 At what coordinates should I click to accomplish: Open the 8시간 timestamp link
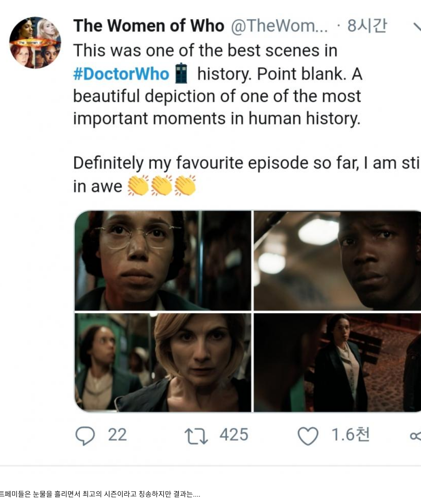pyautogui.click(x=367, y=26)
